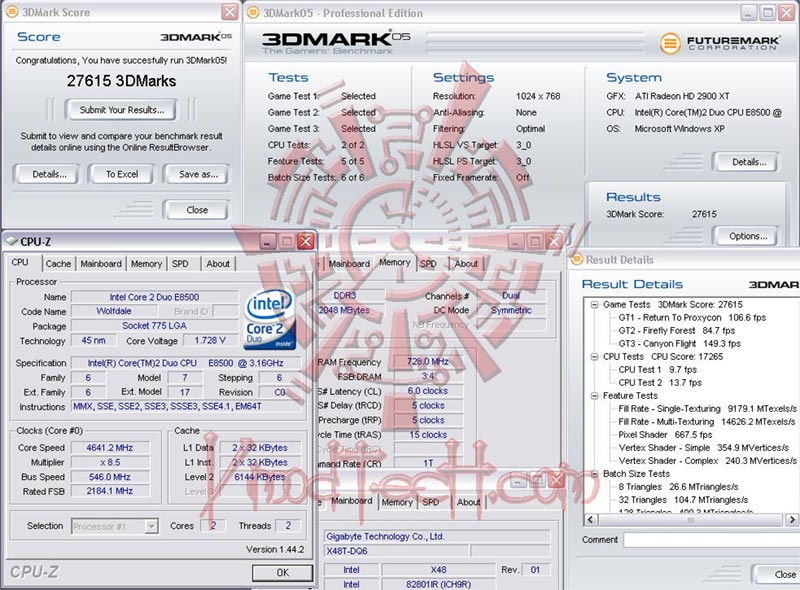Viewport: 800px width, 590px height.
Task: Select 32 Triangles batch test row
Action: click(x=683, y=500)
